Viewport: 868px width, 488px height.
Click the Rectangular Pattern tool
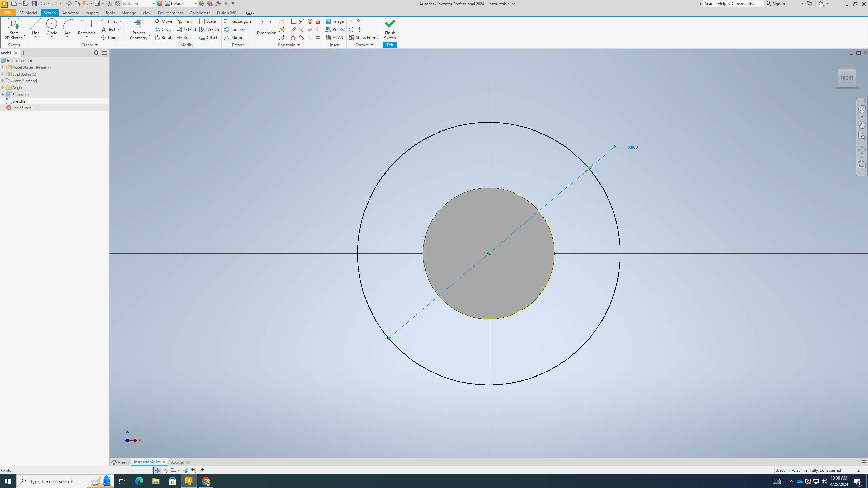238,21
